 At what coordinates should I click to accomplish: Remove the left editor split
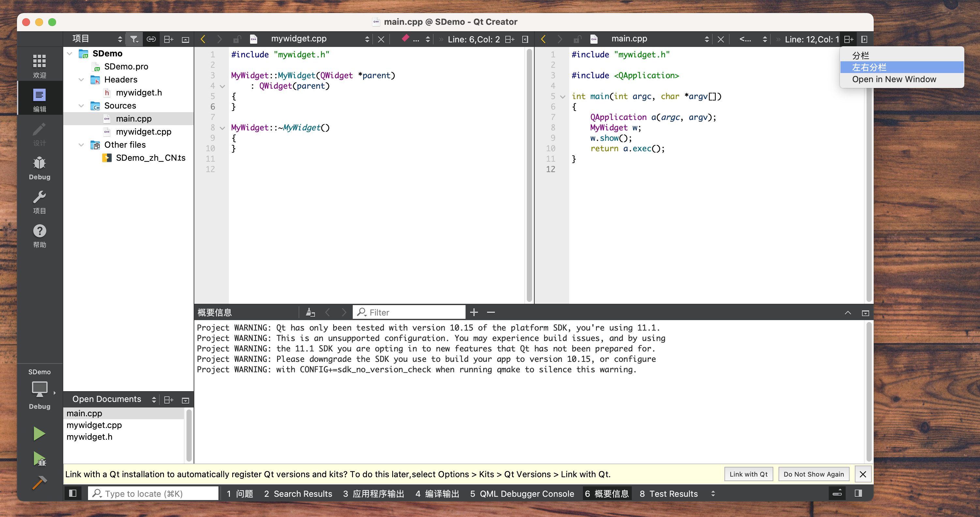click(525, 39)
